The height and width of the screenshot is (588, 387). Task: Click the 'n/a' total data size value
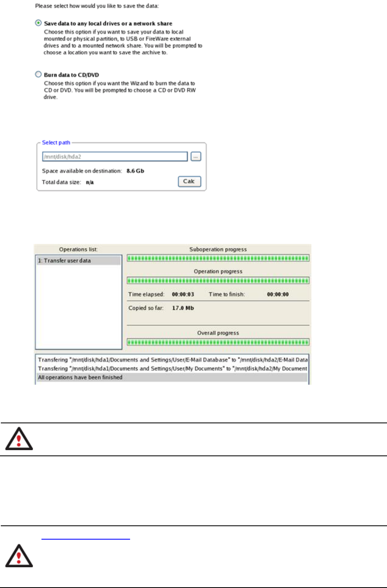pos(90,182)
